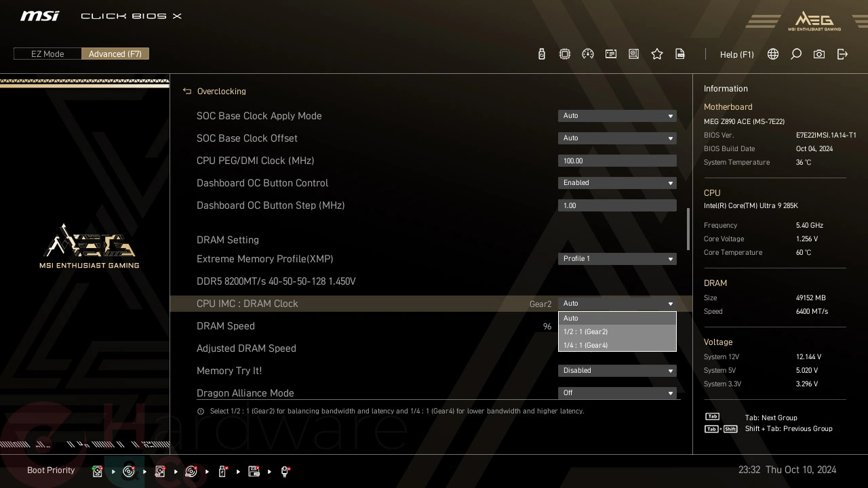The image size is (868, 488).
Task: Edit CPU PEG/DMI Clock 100.00 field
Action: (x=617, y=161)
